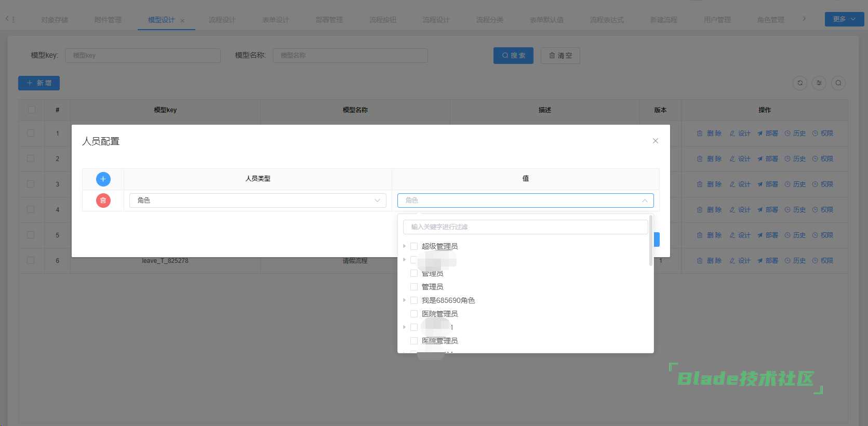Click the 模型名称 input field
The width and height of the screenshot is (868, 426).
point(350,56)
